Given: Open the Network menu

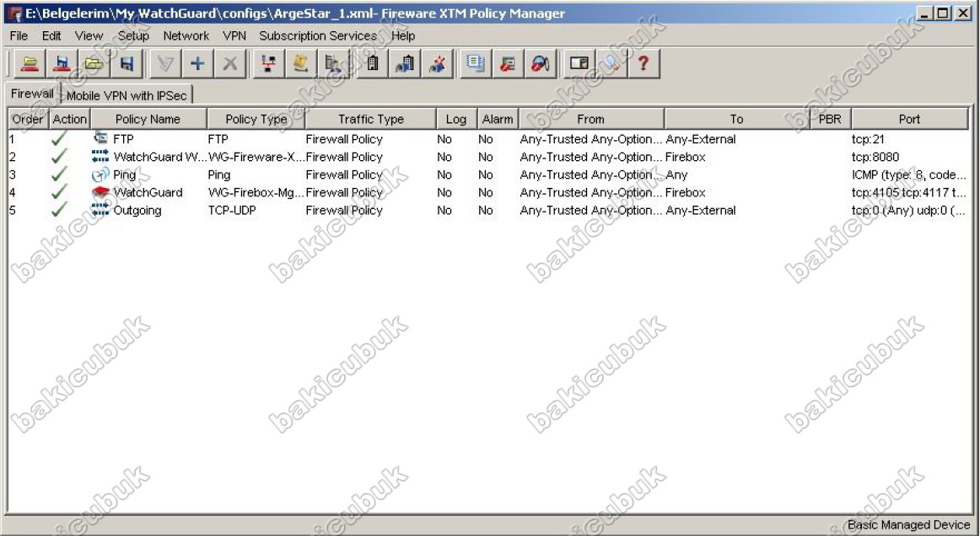Looking at the screenshot, I should (186, 35).
